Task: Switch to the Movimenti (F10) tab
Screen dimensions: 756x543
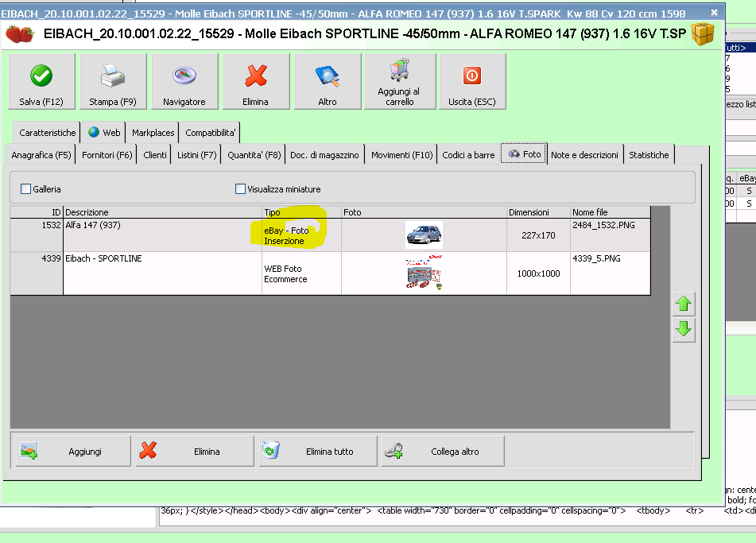Action: [x=401, y=155]
